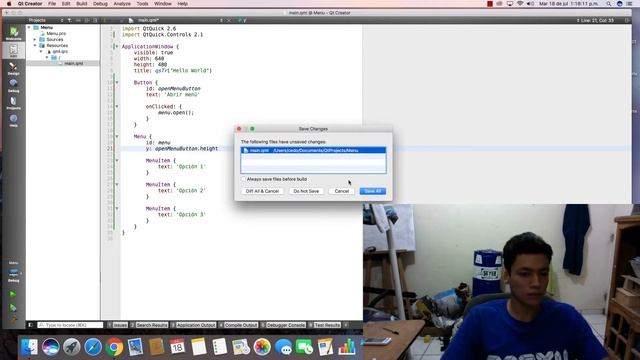Click the split Projects panel icon

point(87,20)
